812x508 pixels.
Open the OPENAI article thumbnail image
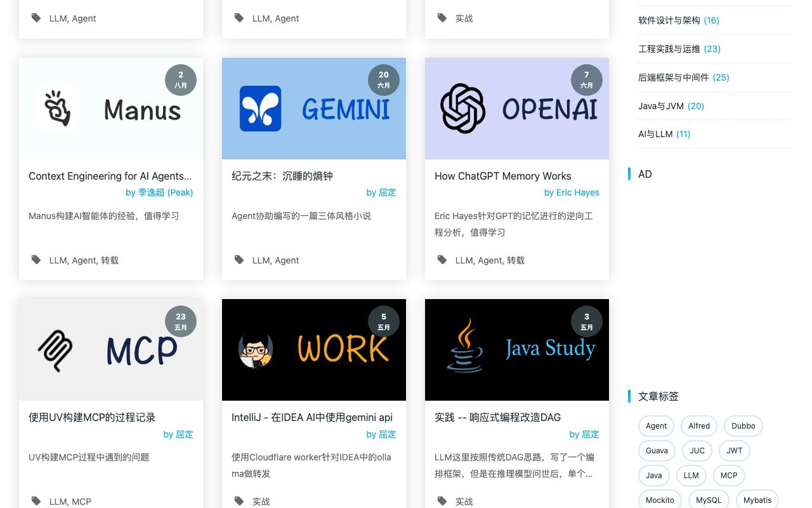coord(517,109)
